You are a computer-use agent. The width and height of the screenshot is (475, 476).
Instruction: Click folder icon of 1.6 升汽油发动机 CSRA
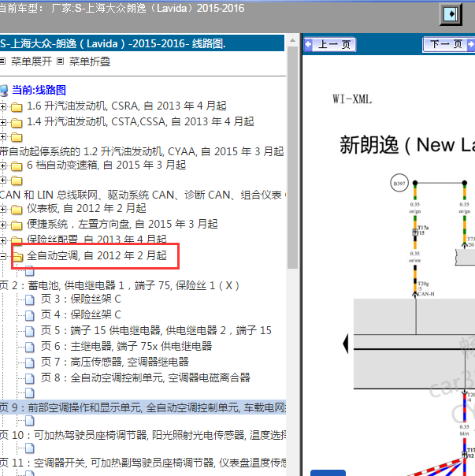17,107
